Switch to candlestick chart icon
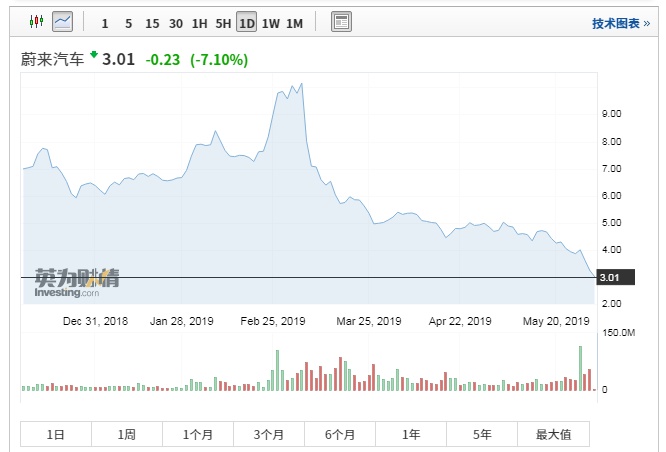 [37, 21]
